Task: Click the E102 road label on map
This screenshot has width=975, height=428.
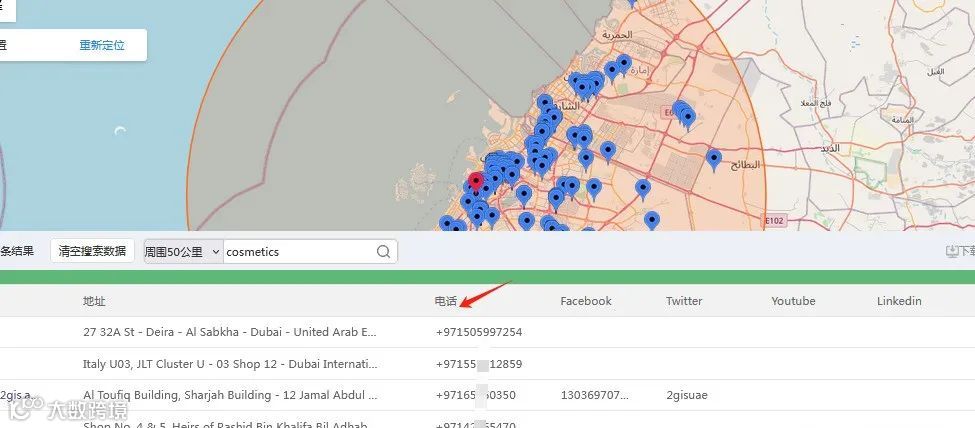Action: click(775, 220)
